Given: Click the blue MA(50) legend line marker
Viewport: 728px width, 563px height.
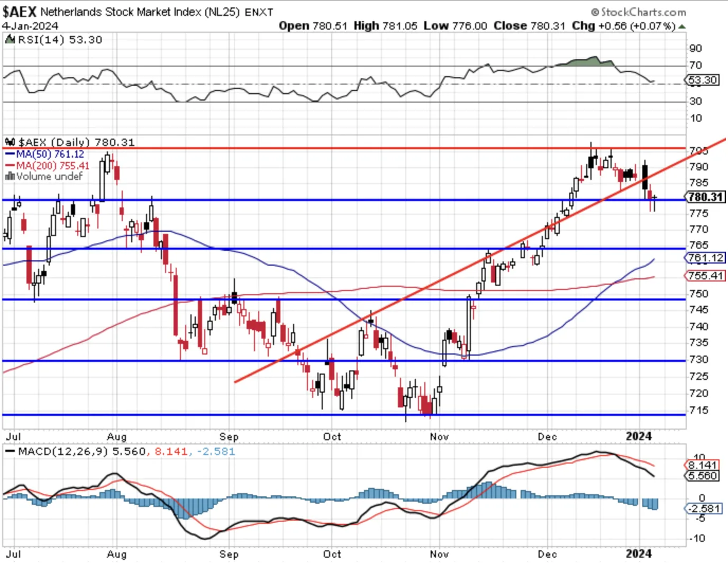Looking at the screenshot, I should point(10,154).
